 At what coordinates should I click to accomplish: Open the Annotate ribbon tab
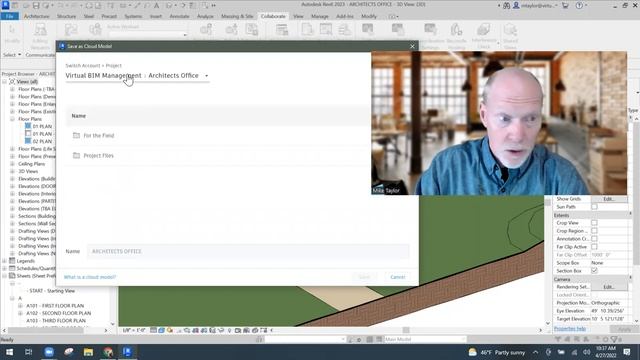(x=179, y=16)
